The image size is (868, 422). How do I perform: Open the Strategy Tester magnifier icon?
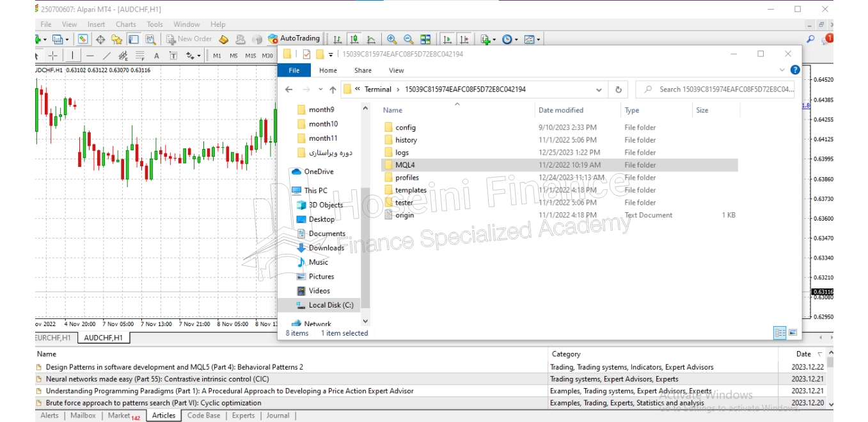pyautogui.click(x=150, y=39)
